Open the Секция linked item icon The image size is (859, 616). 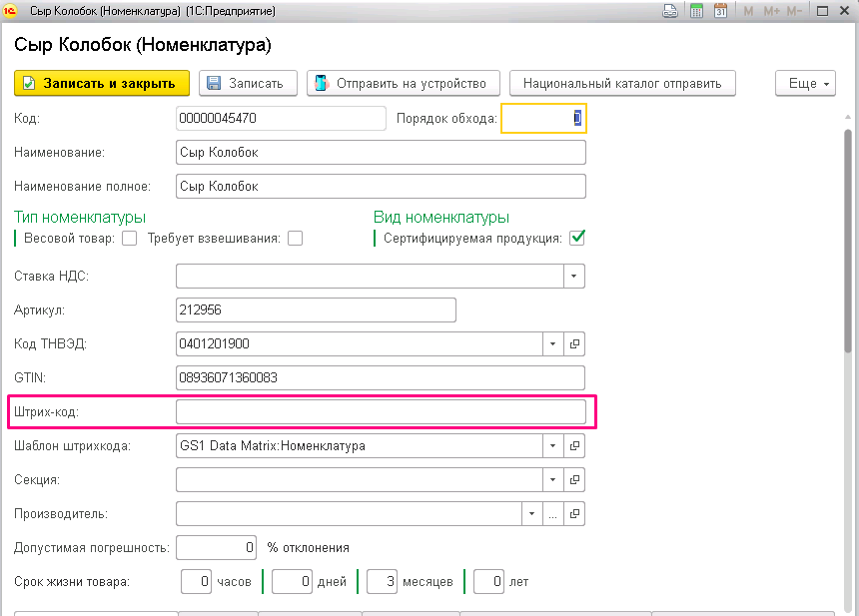(x=574, y=479)
